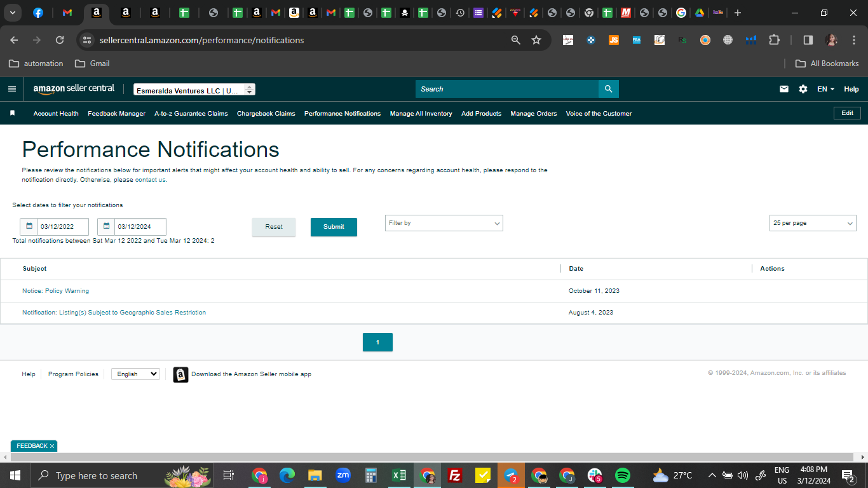Click the Edit button in nav bar
This screenshot has height=488, width=868.
848,113
